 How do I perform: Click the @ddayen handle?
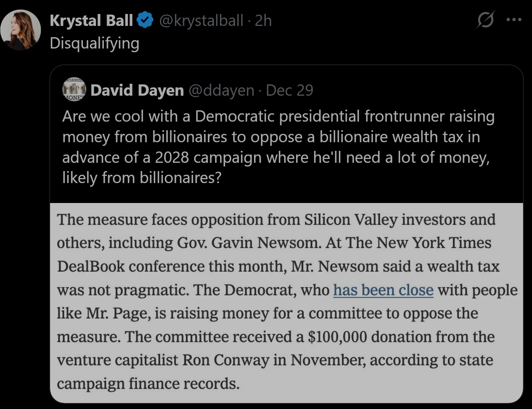point(221,90)
